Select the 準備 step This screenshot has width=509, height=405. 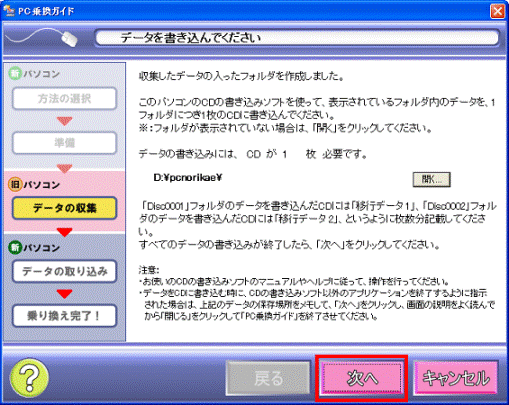[64, 143]
